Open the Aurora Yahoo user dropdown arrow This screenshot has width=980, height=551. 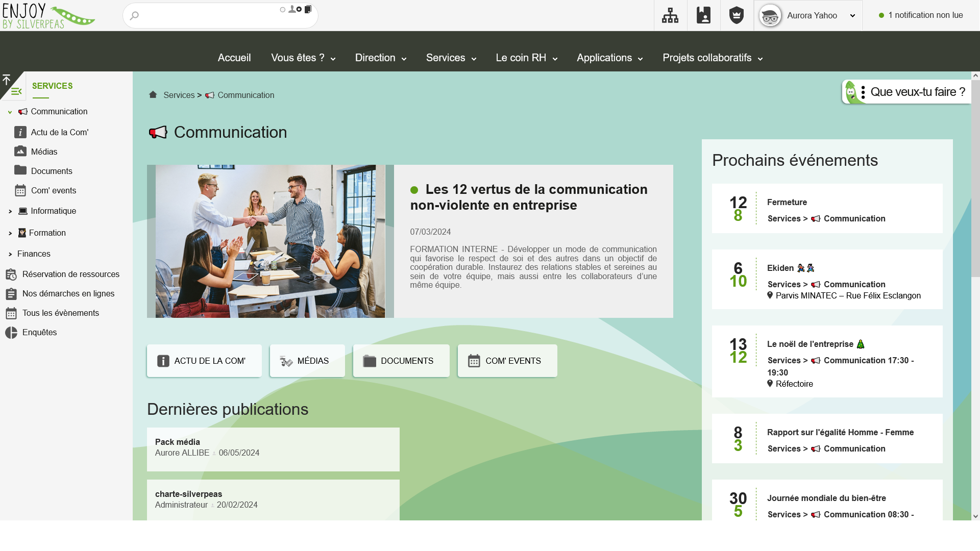click(852, 16)
